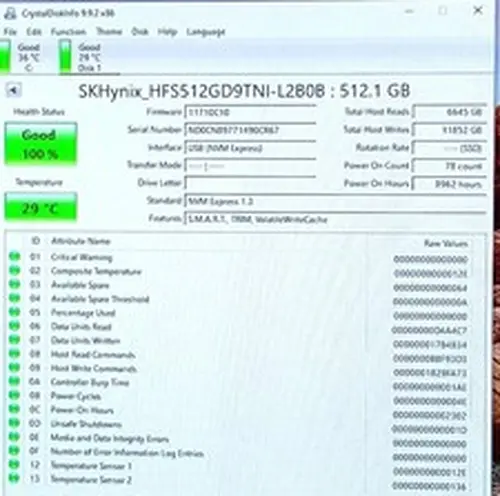Open the Disk menu
The image size is (500, 496).
(x=140, y=32)
